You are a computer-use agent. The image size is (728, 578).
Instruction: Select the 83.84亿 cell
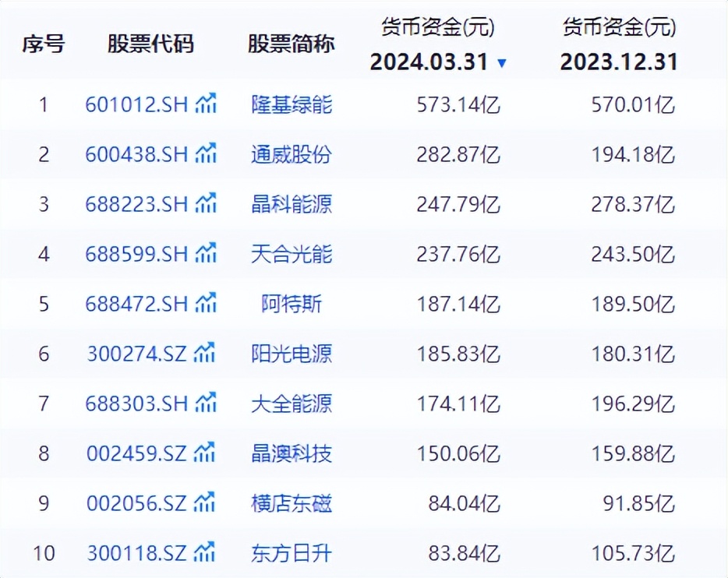point(465,553)
